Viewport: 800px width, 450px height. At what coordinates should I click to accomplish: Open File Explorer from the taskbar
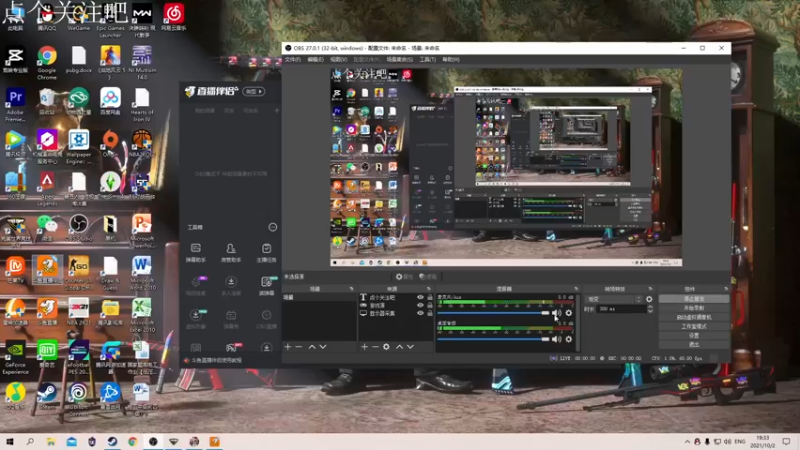point(51,442)
